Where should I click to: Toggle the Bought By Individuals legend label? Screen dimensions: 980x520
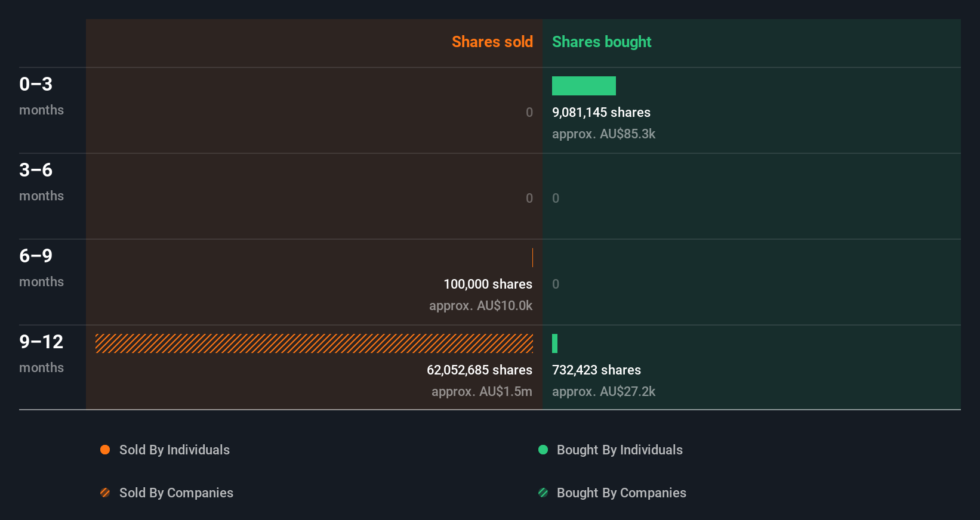click(x=620, y=450)
